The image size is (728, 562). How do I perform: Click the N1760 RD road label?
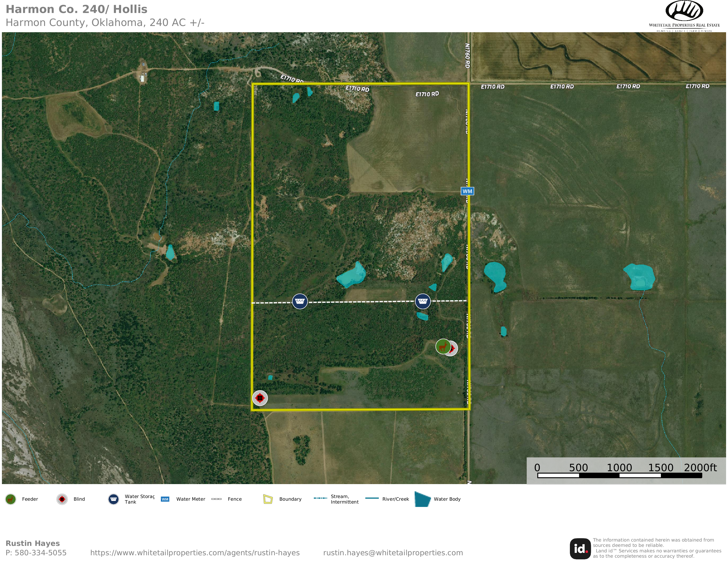(467, 56)
